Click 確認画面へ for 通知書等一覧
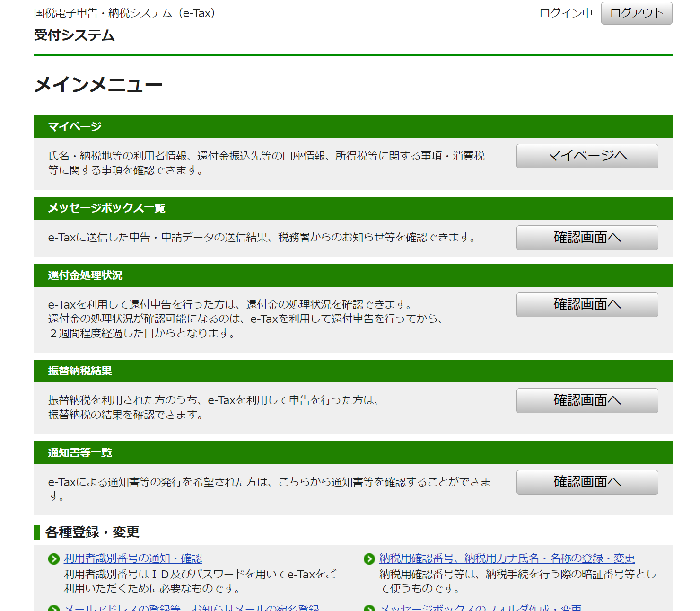 tap(587, 482)
